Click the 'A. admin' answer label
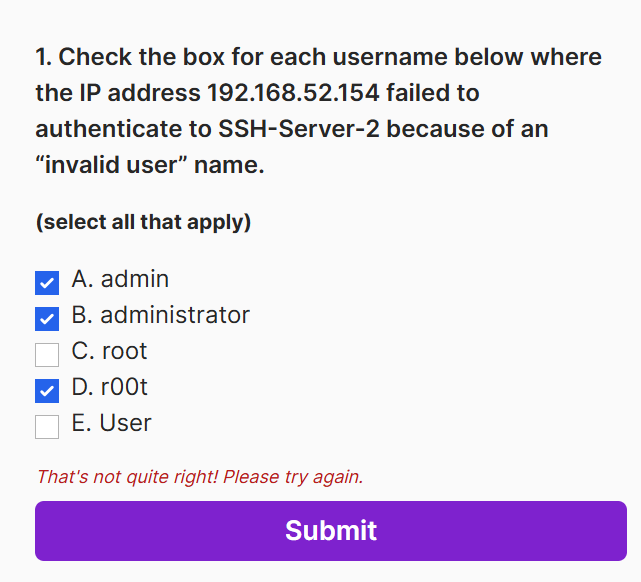This screenshot has width=641, height=582. (x=120, y=279)
